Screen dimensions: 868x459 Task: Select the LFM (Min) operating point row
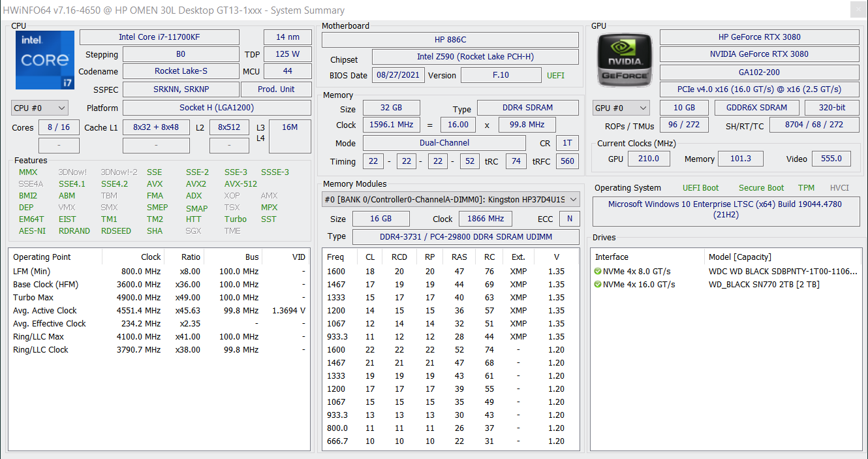pos(159,271)
